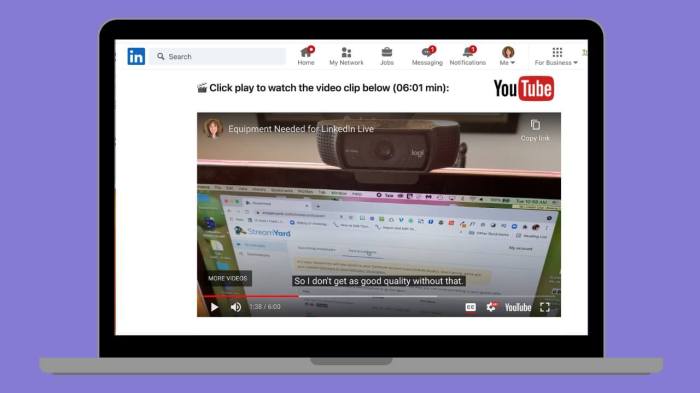Click the caption text "So I don't get as good quality without that."
The width and height of the screenshot is (700, 393).
click(x=378, y=281)
